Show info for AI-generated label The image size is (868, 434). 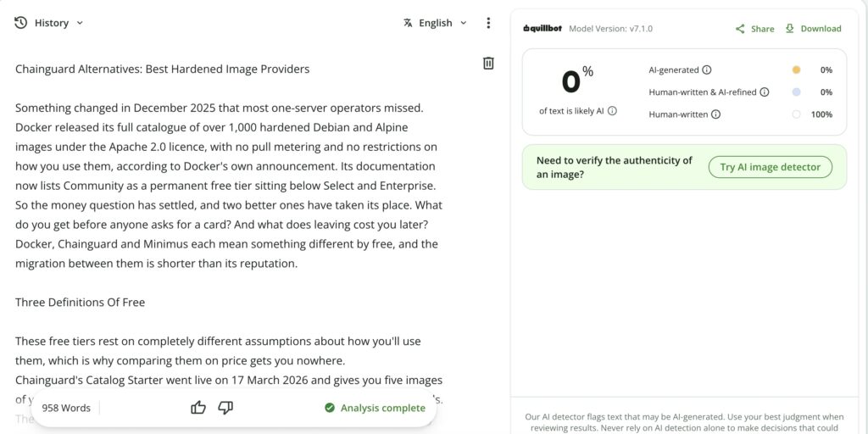[x=707, y=70]
